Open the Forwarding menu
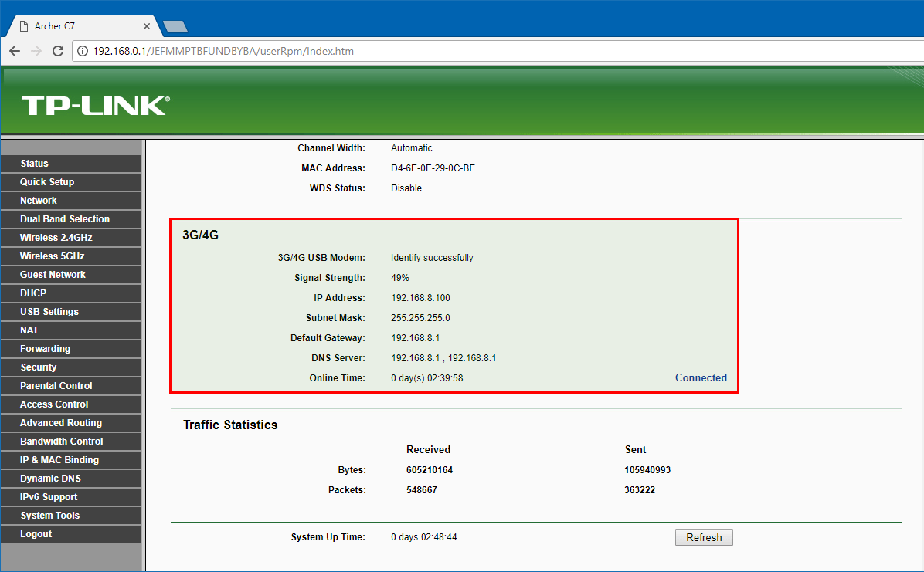This screenshot has width=924, height=572. click(x=71, y=349)
